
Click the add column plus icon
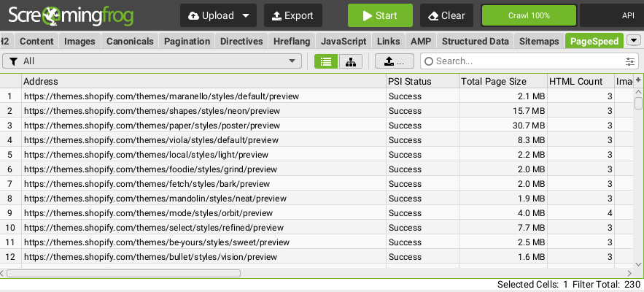pyautogui.click(x=638, y=80)
